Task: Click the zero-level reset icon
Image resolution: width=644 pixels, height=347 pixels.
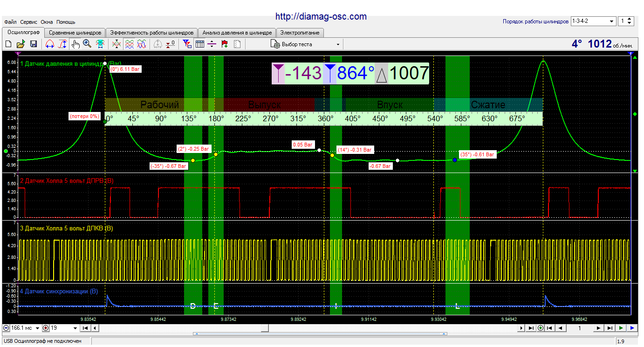Action: click(171, 44)
